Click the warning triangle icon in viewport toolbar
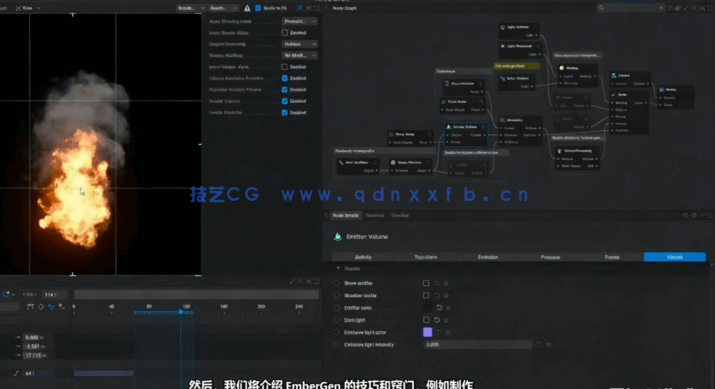Image resolution: width=715 pixels, height=389 pixels. tap(247, 8)
